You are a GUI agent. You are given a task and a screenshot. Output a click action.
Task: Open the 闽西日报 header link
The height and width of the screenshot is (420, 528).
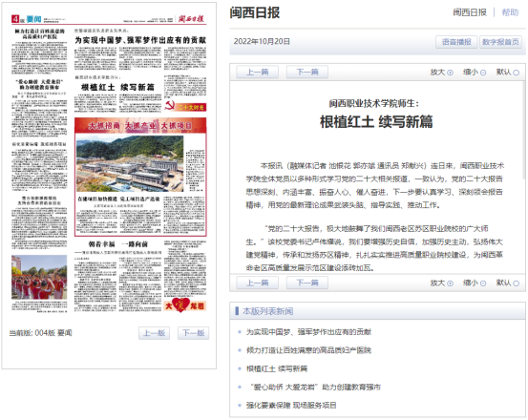[x=470, y=12]
